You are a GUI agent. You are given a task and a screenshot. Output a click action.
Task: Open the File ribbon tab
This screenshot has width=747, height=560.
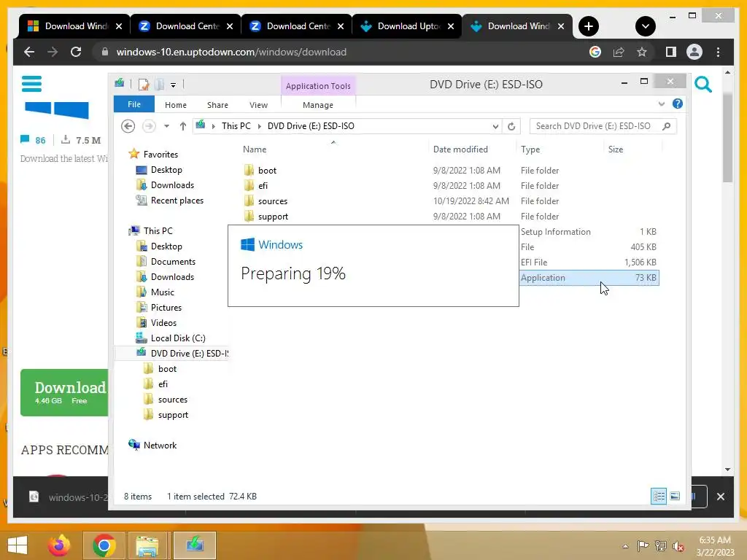point(134,104)
